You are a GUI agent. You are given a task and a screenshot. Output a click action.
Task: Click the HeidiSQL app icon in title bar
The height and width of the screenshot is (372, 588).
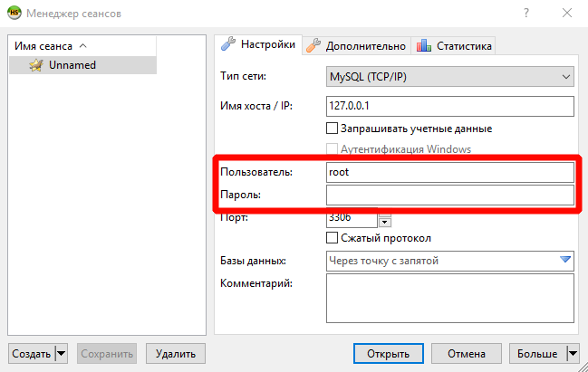click(15, 14)
